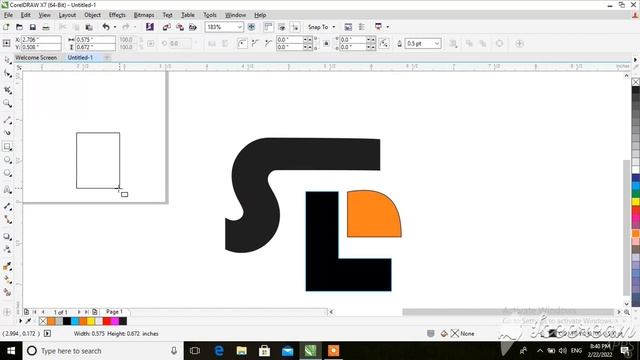Open the outline width dropdown showing 0.5 pt
This screenshot has height=360, width=640.
click(437, 43)
